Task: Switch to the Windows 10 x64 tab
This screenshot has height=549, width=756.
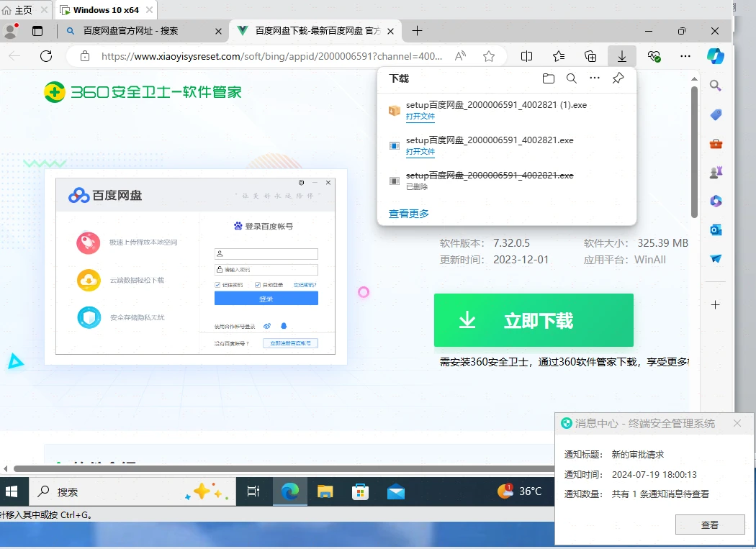Action: [106, 10]
